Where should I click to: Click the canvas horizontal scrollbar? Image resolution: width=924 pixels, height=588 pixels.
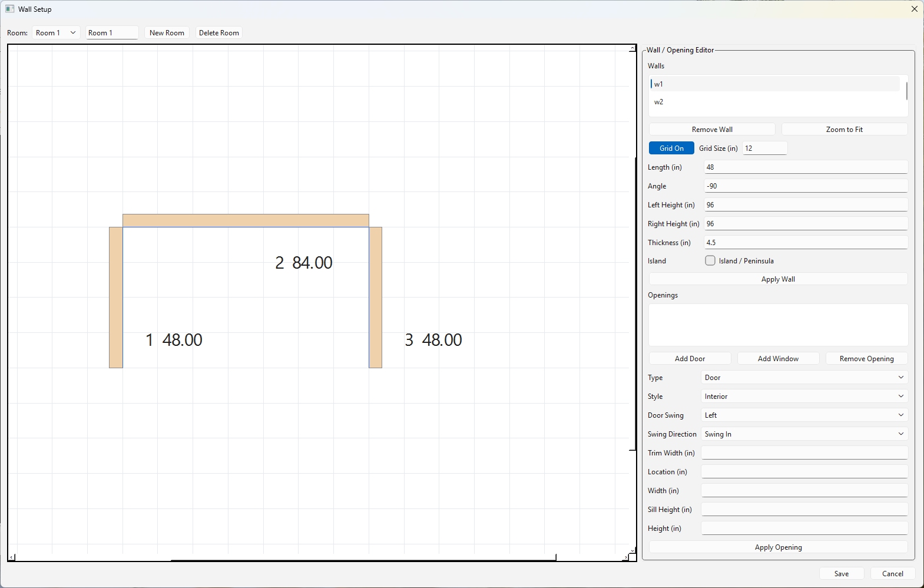[363, 557]
